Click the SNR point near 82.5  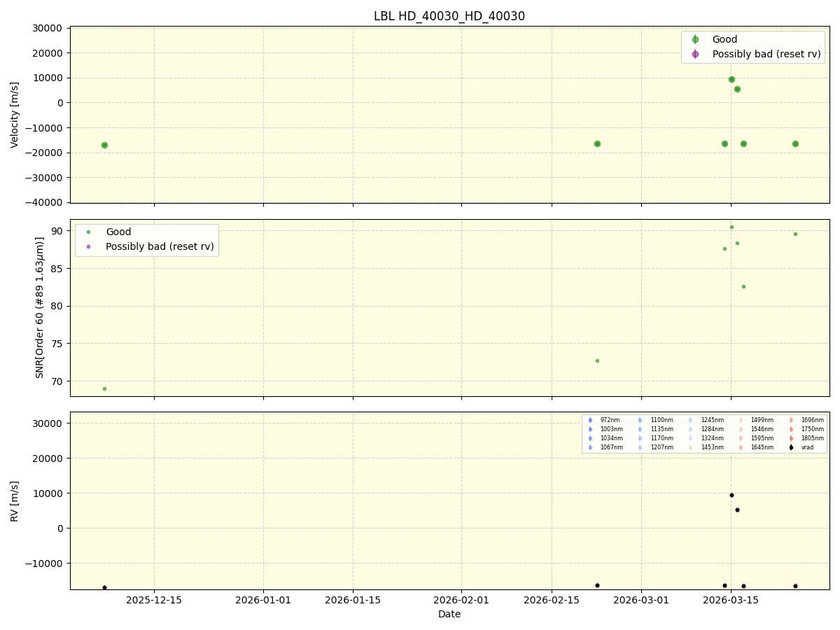pos(743,286)
